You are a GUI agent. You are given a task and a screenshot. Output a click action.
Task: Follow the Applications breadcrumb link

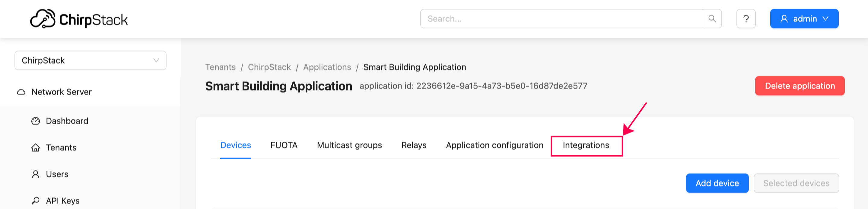327,67
